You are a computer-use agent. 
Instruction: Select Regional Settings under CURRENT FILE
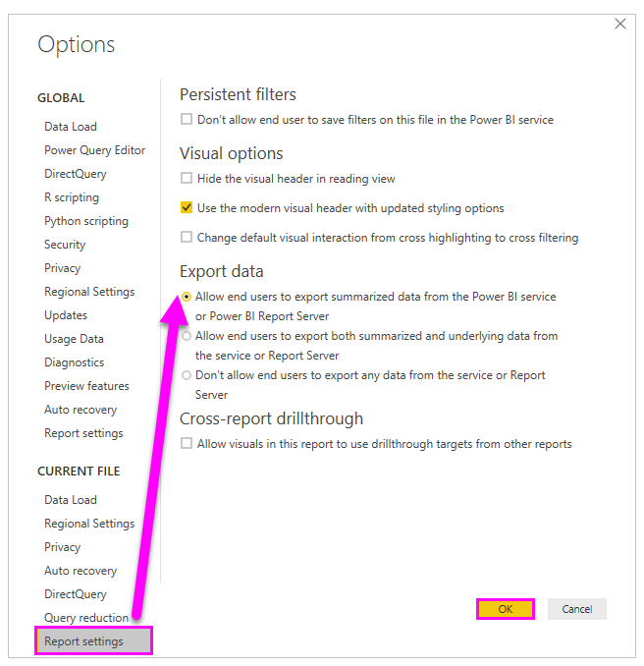[x=89, y=524]
